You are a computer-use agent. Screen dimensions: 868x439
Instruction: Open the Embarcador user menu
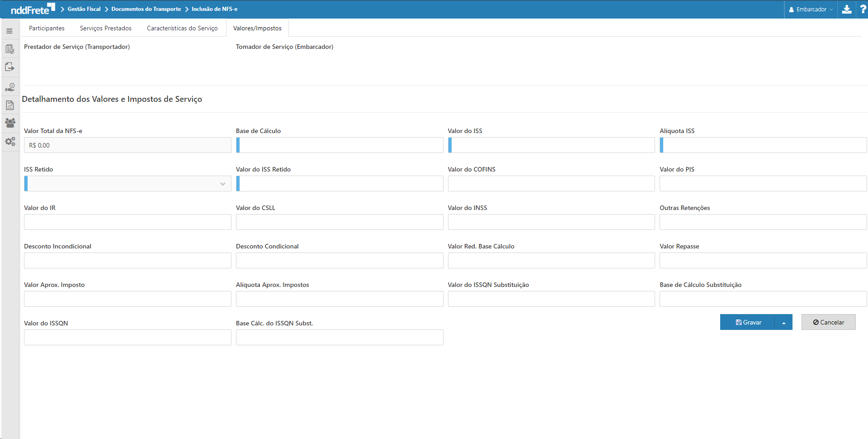[811, 10]
